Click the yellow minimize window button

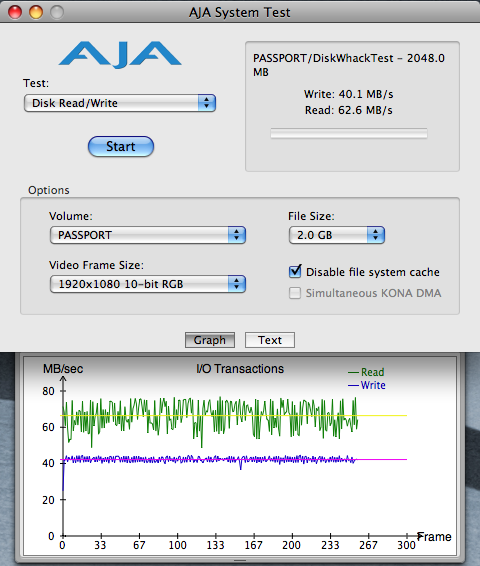(36, 12)
